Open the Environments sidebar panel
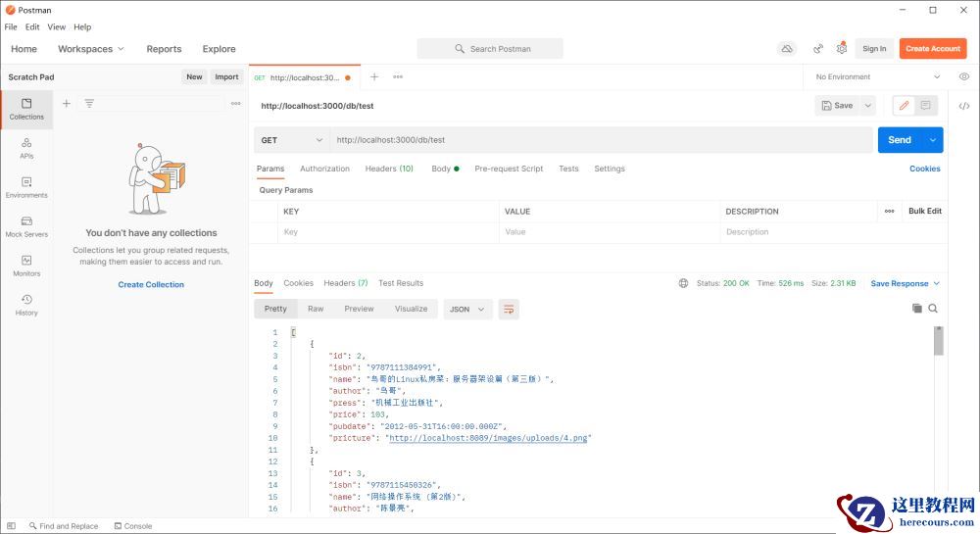980x534 pixels. tap(26, 187)
